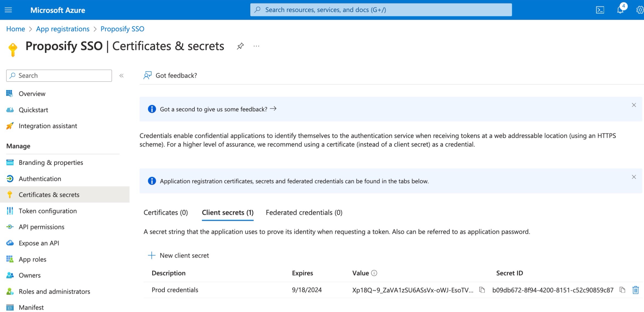Open the hamburger portal menu
The height and width of the screenshot is (312, 644).
coord(8,10)
